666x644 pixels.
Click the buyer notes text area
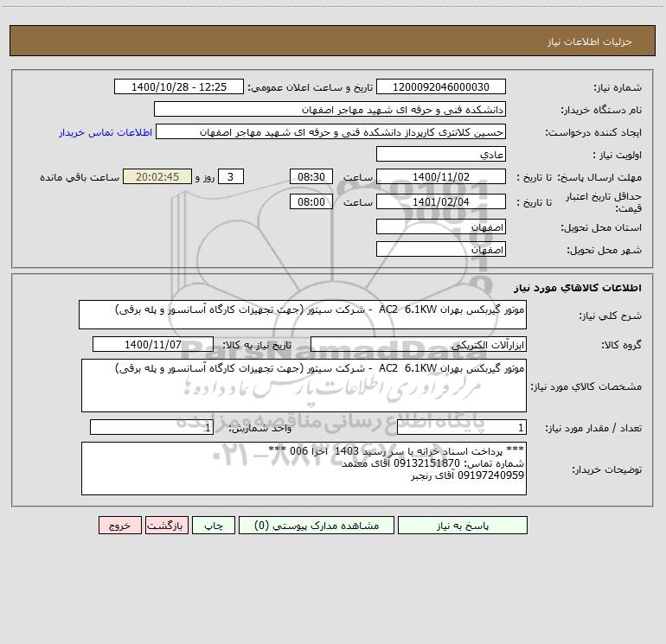pos(304,469)
